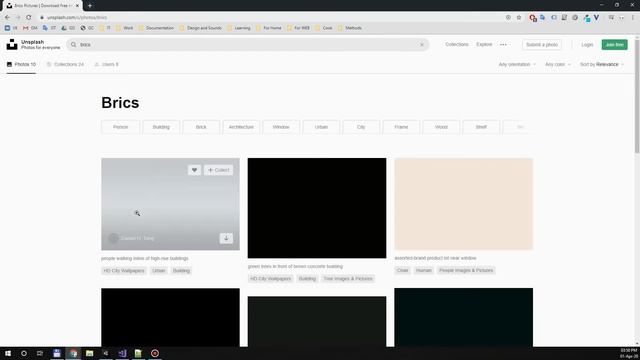Viewport: 640px width, 360px height.
Task: Click the search magnifier icon
Action: [x=73, y=44]
